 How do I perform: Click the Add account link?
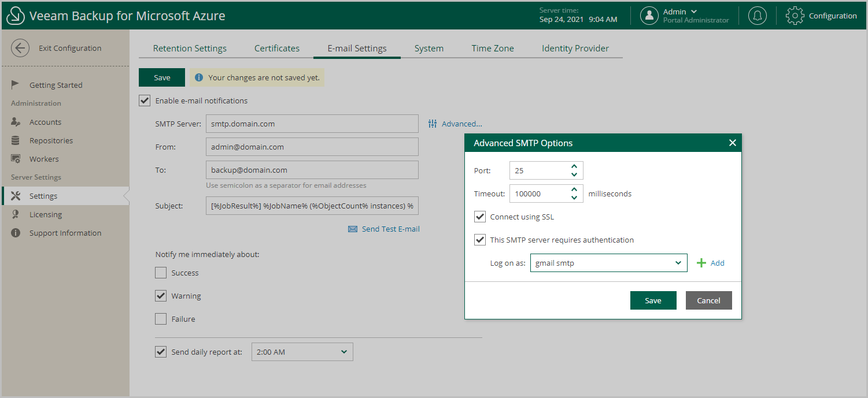[718, 263]
